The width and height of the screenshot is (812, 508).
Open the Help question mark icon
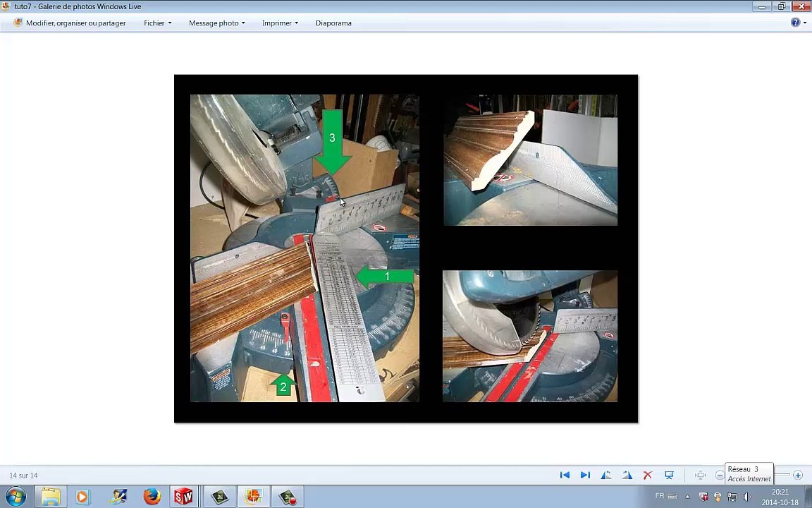[x=795, y=23]
